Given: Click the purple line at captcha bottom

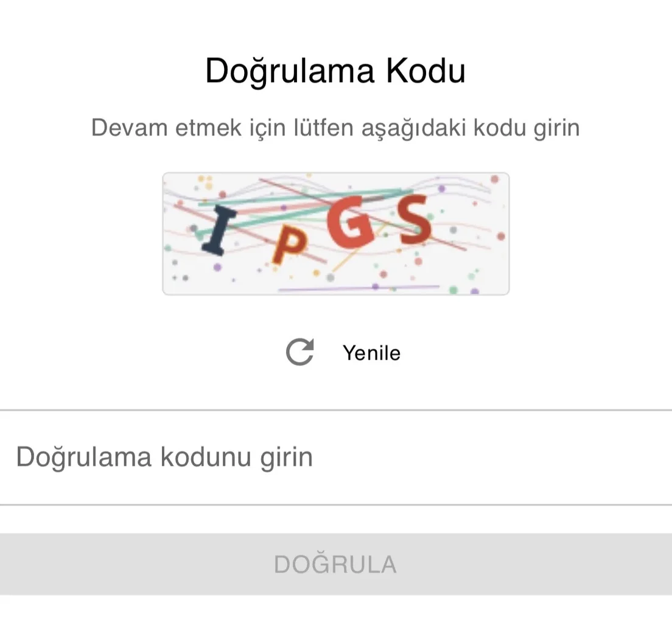Looking at the screenshot, I should pyautogui.click(x=359, y=288).
